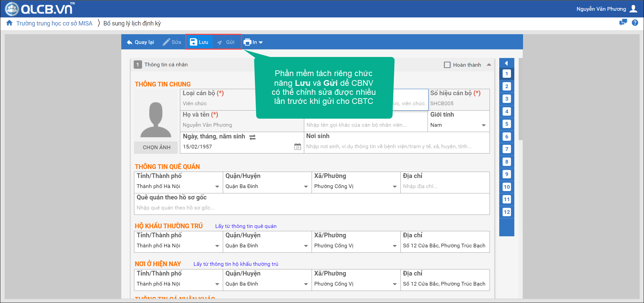Tick the Hoàn thành checkbox
Screen dimensions: 644x303
pyautogui.click(x=447, y=65)
